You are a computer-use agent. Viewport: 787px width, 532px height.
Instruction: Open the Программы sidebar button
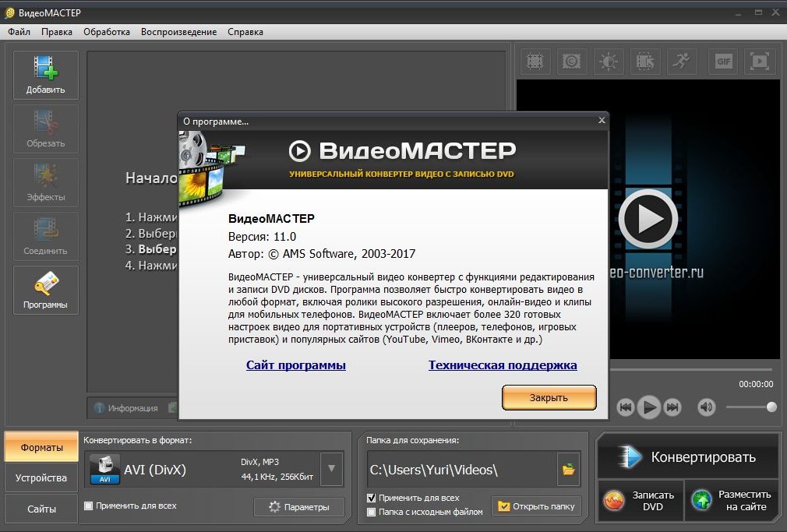(x=46, y=290)
